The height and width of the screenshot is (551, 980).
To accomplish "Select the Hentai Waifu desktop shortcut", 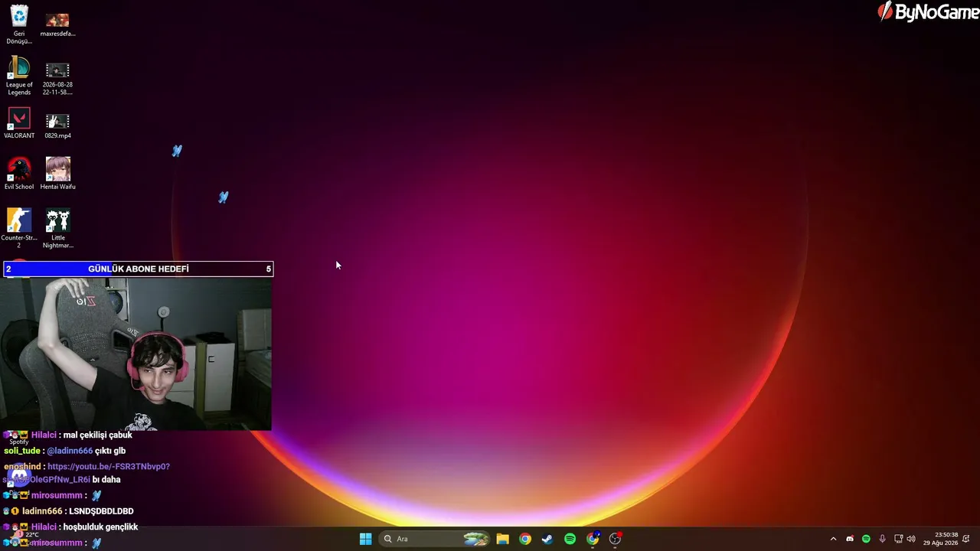I will coord(57,174).
